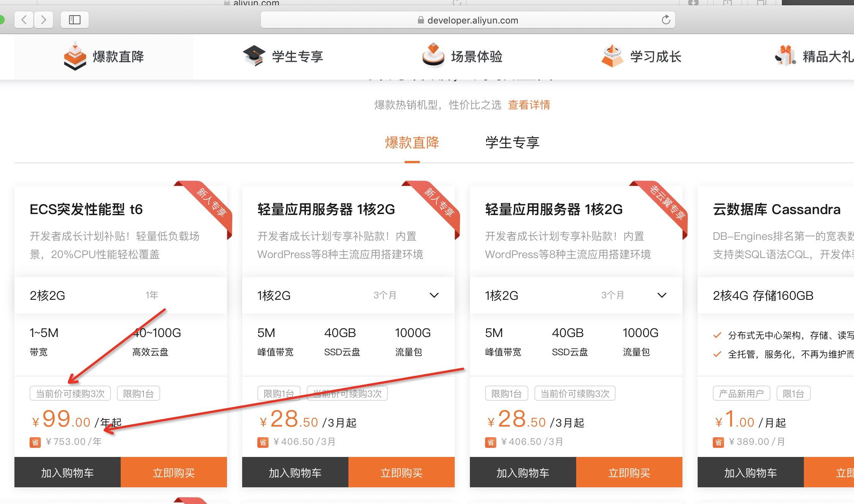Click the 学习成长 icon
The height and width of the screenshot is (504, 854).
(x=612, y=56)
